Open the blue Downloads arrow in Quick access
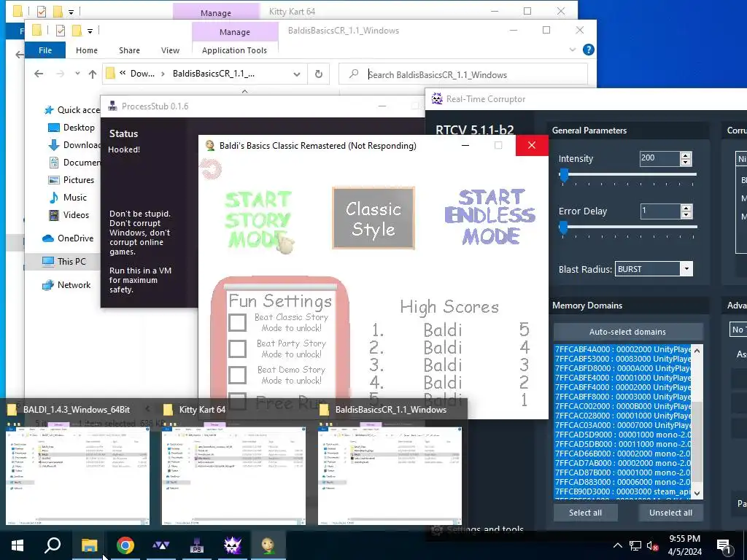The width and height of the screenshot is (747, 560). 54,145
